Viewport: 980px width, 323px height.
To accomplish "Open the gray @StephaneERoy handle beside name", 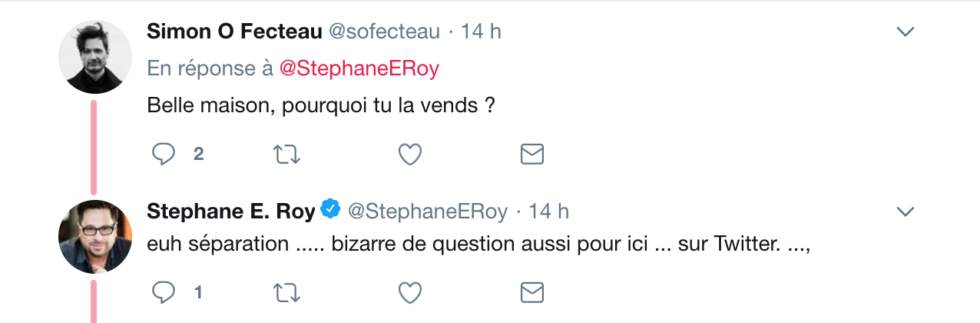I will 428,210.
